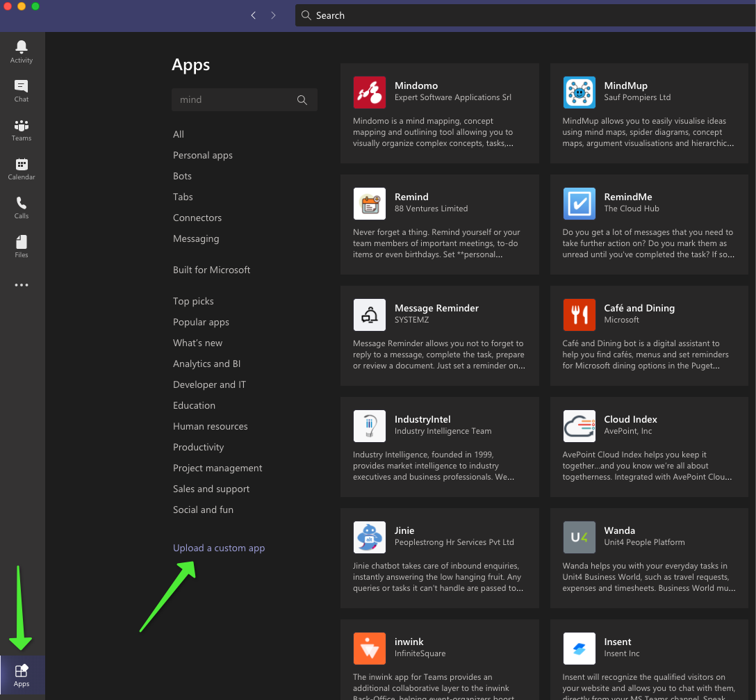The height and width of the screenshot is (700, 756).
Task: Open the Café and Dining title
Action: tap(639, 308)
